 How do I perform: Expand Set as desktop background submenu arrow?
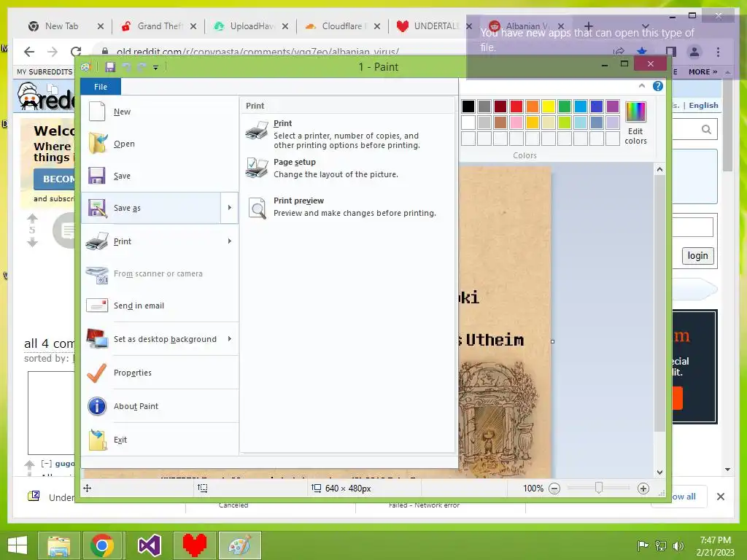click(230, 339)
